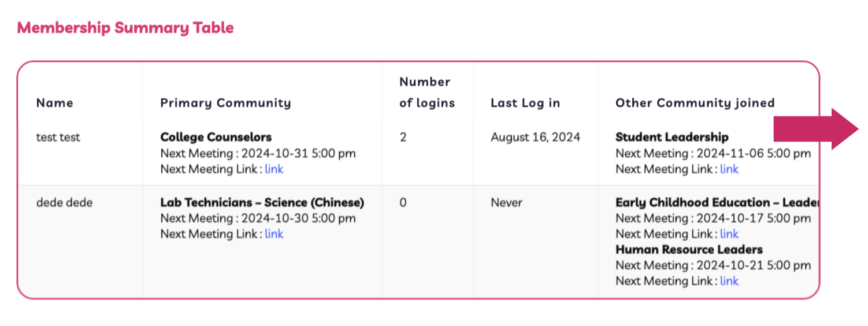The height and width of the screenshot is (326, 868).
Task: Select the test test member name
Action: coord(58,138)
